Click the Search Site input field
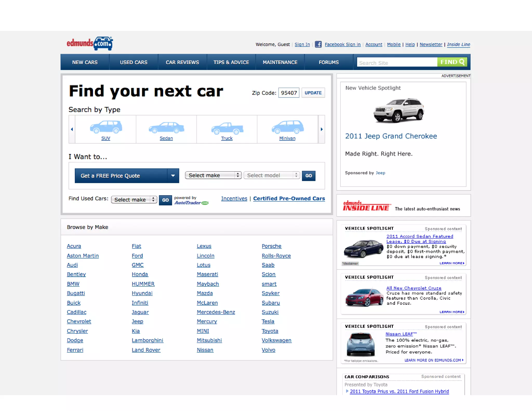The height and width of the screenshot is (411, 532). coord(397,63)
